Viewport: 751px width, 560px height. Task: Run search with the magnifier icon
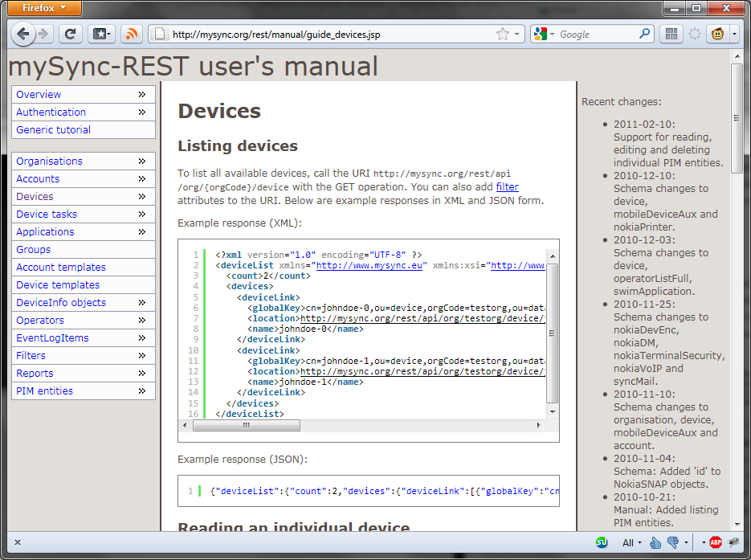[x=645, y=34]
